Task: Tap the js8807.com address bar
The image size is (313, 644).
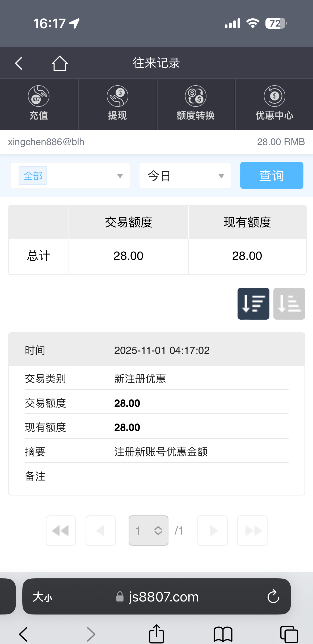Action: (x=163, y=596)
